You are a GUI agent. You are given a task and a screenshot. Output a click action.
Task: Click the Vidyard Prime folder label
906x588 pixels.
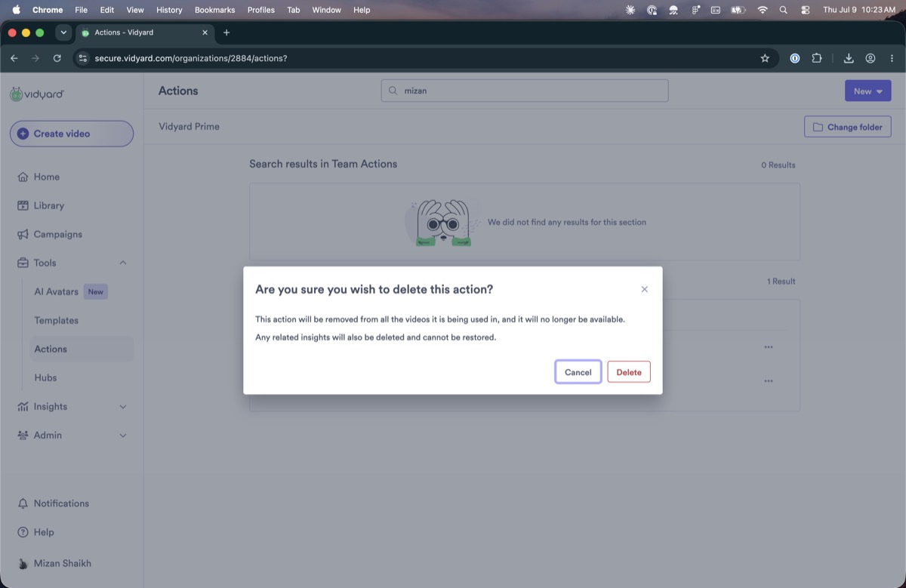point(189,127)
